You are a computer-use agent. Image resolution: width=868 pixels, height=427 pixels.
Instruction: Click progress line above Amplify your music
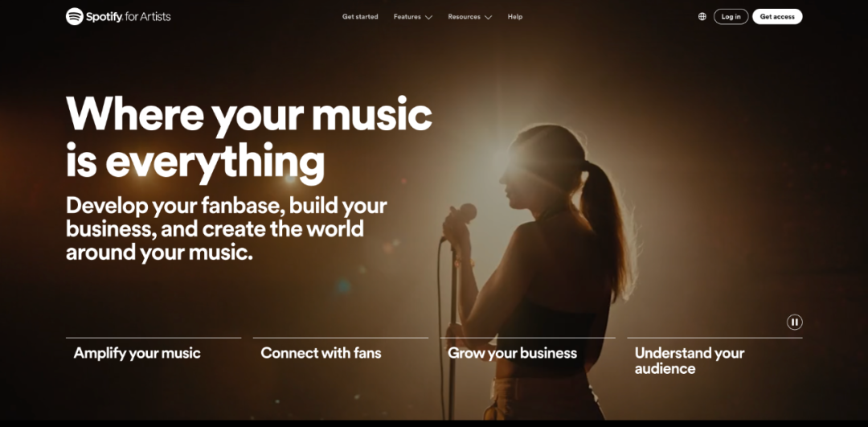154,337
